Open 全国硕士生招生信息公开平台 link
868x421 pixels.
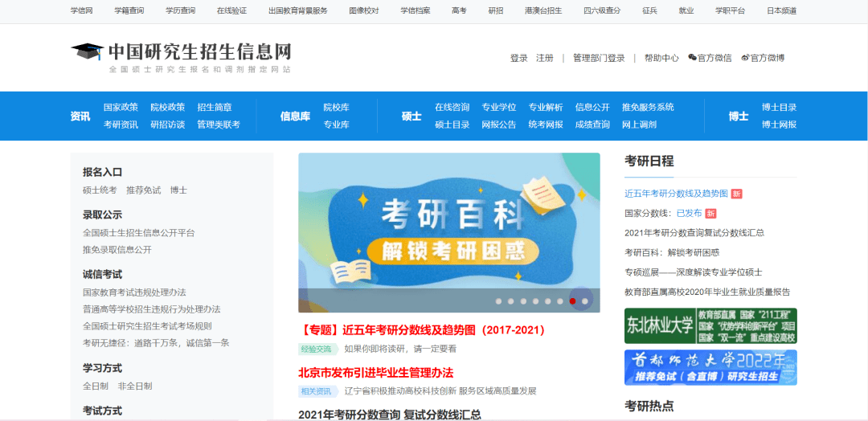point(139,233)
